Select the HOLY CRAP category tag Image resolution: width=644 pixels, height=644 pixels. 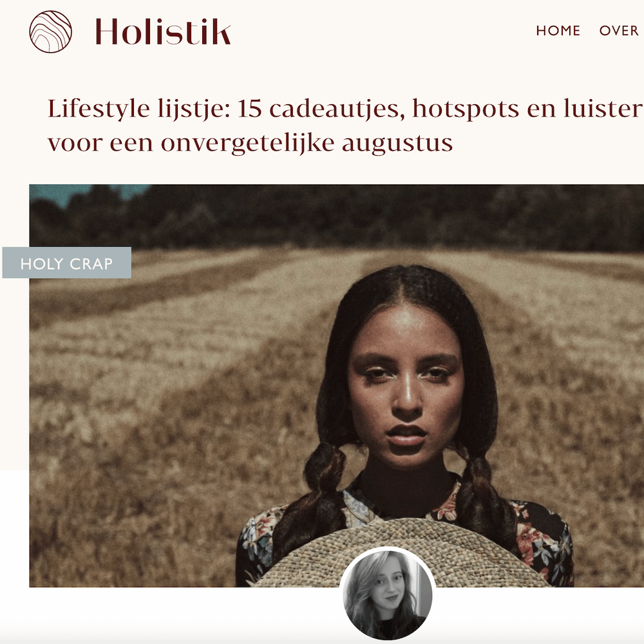click(67, 263)
